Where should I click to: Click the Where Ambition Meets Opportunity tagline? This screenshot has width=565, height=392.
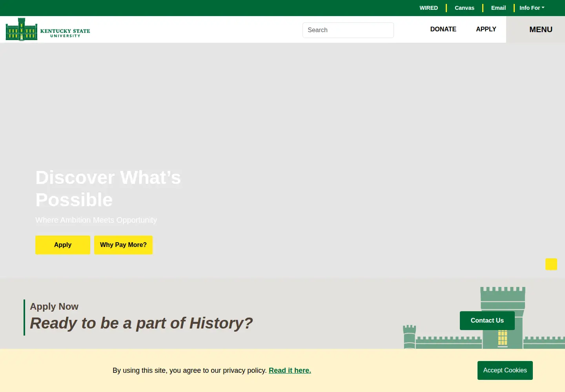(96, 220)
